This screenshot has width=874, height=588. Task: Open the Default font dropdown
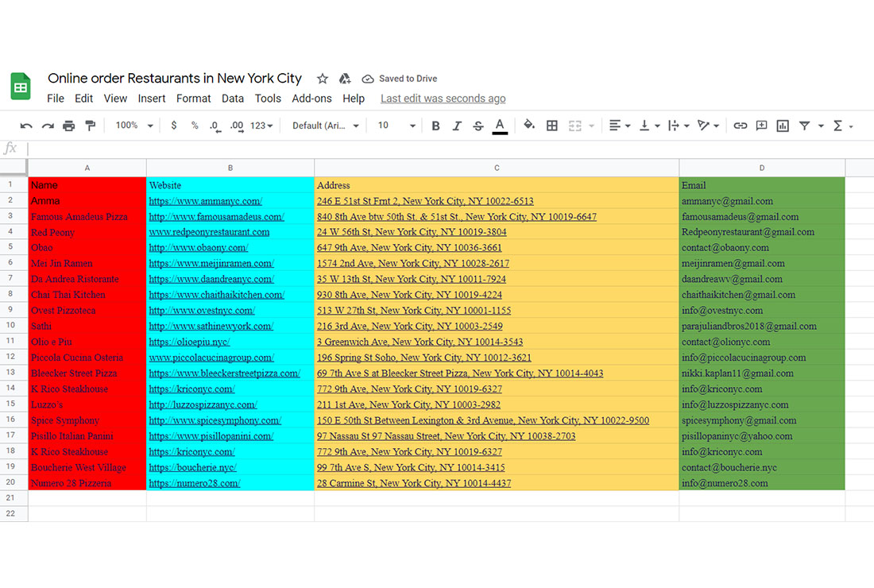point(326,126)
